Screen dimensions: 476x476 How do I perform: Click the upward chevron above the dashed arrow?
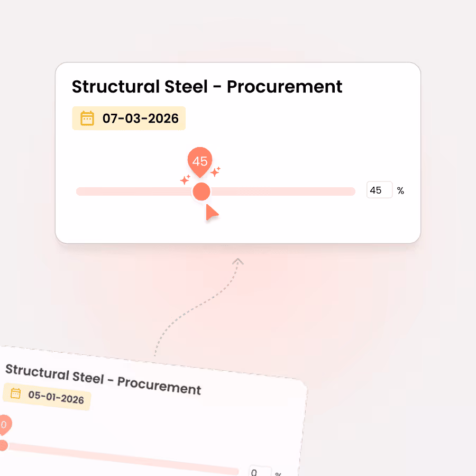click(237, 261)
